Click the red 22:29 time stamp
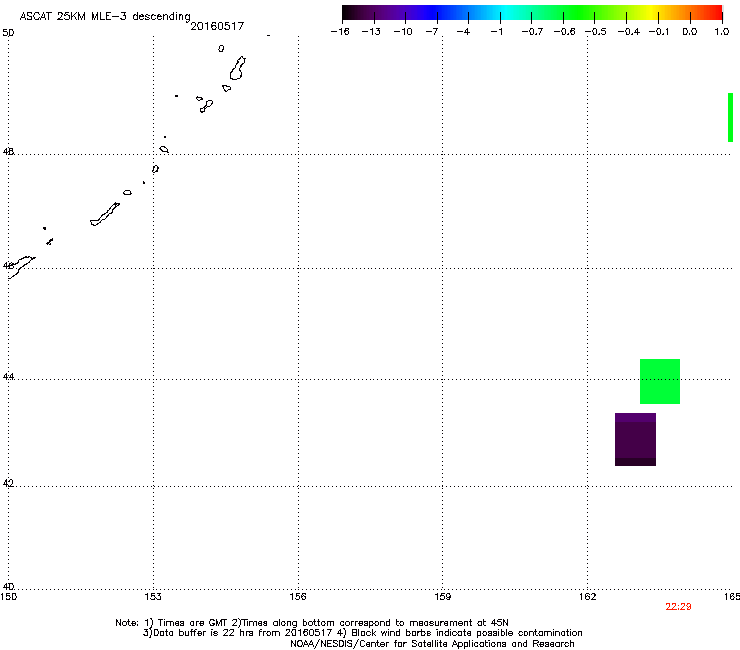The width and height of the screenshot is (740, 650). tap(678, 607)
